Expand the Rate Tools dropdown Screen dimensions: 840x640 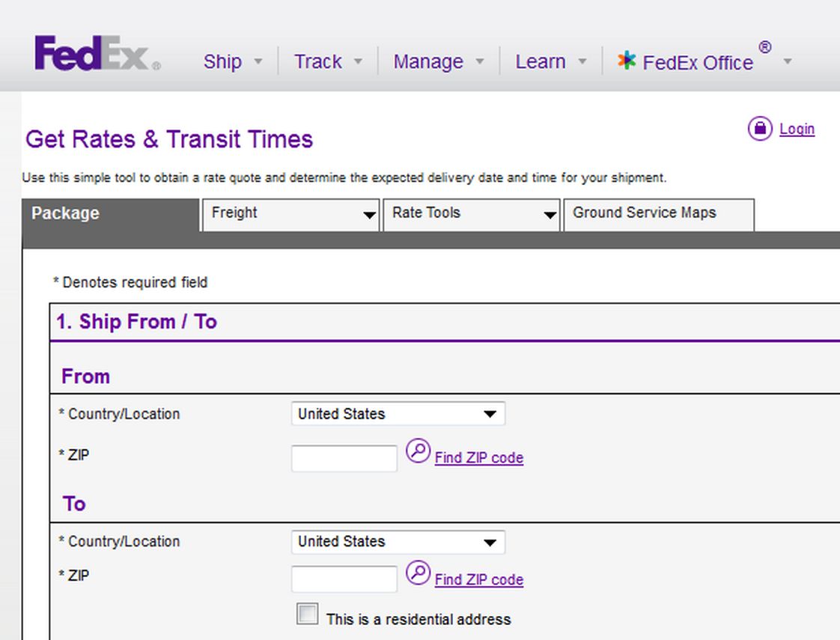[x=550, y=216]
